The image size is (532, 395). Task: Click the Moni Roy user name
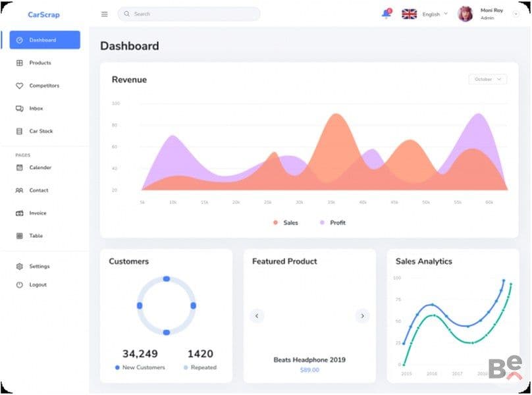(x=492, y=11)
